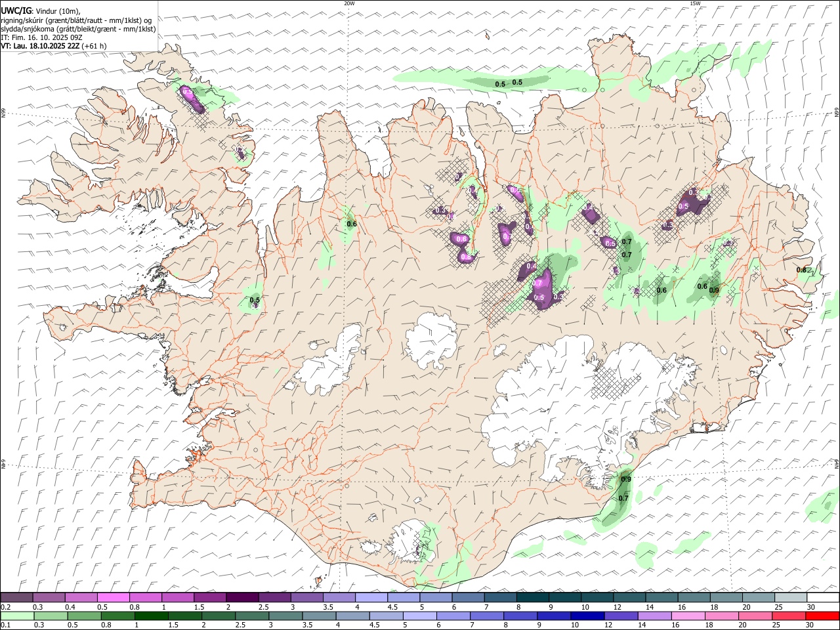Click the pale grey swatch labeled 25 in the top legend row
The image size is (840, 630).
click(x=791, y=598)
